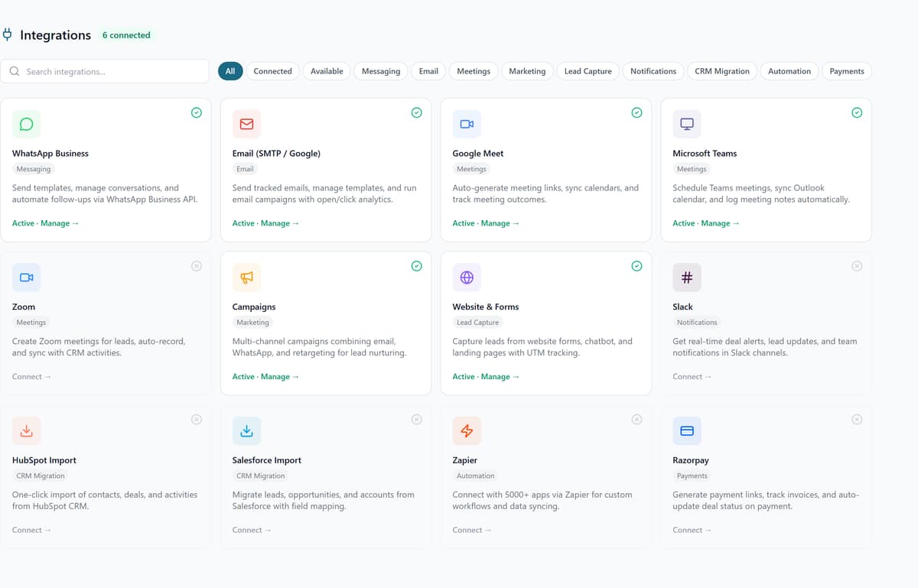Filter by Connected integrations
The width and height of the screenshot is (918, 588).
[273, 71]
